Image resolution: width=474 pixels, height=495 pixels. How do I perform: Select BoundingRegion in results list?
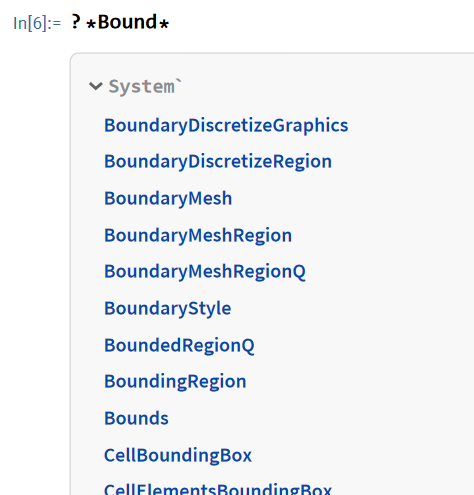point(175,382)
